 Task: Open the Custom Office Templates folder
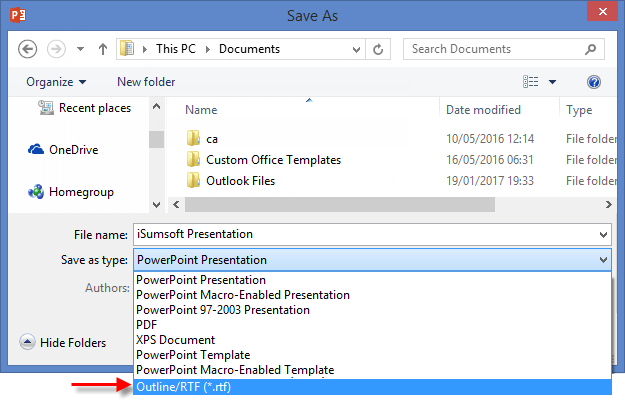273,160
